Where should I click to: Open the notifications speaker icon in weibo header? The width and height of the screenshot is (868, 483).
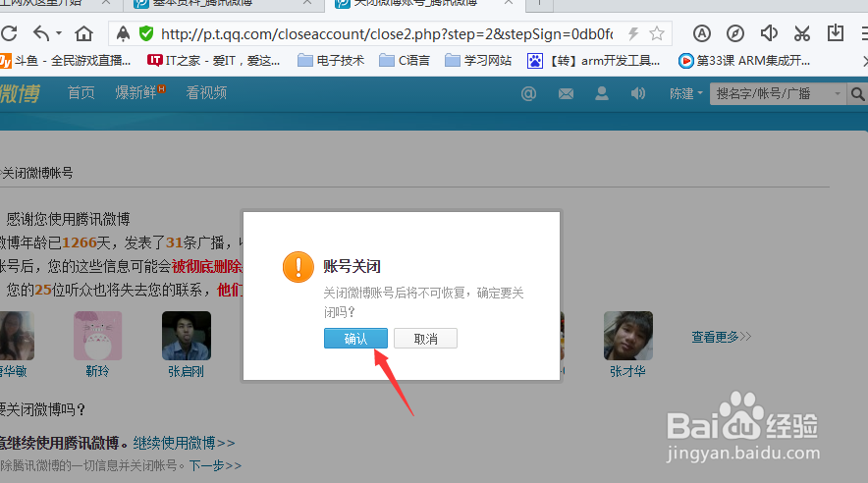coord(637,93)
